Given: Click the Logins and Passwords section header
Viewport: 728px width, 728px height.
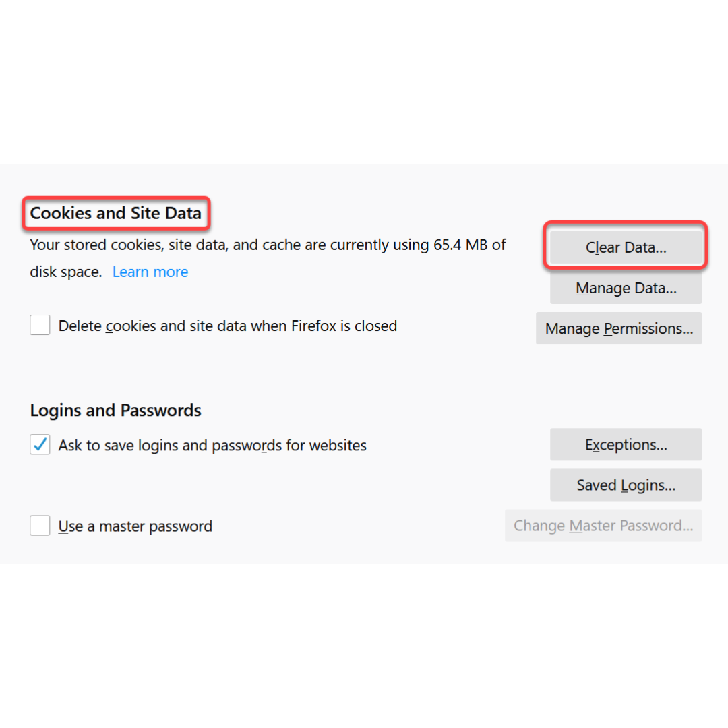Looking at the screenshot, I should [x=115, y=410].
